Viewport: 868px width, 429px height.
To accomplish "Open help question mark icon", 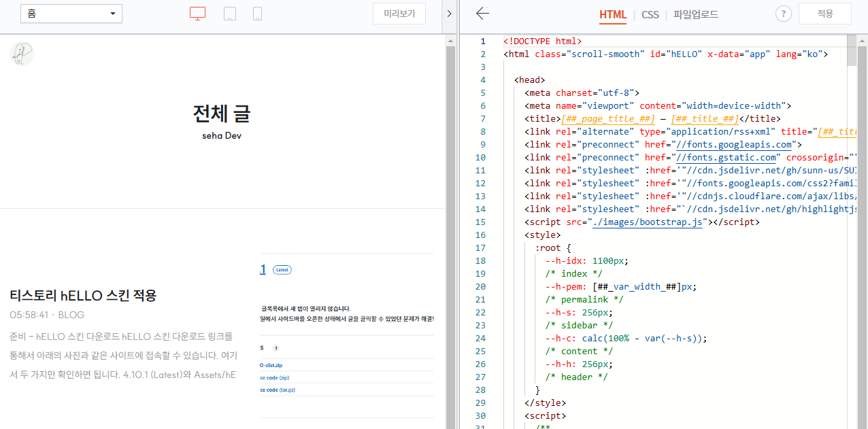I will point(784,14).
